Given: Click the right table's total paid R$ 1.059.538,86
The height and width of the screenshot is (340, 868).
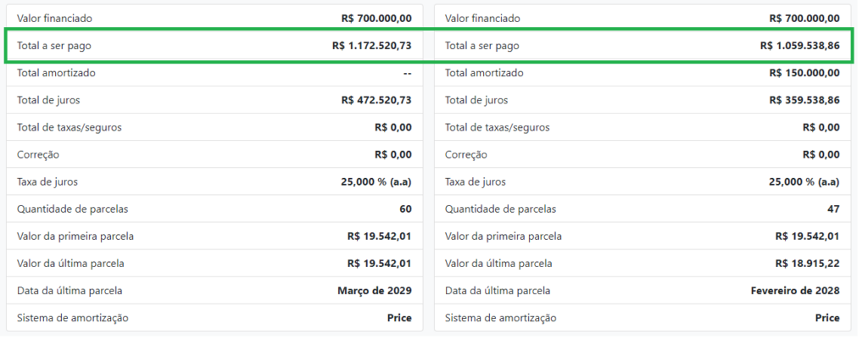Looking at the screenshot, I should (x=799, y=46).
